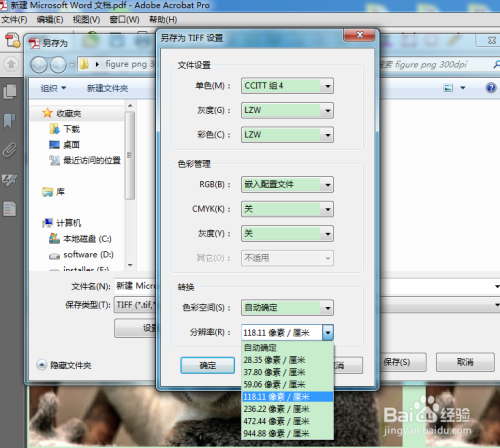500x448 pixels.
Task: Open the 组织 dropdown menu
Action: pyautogui.click(x=53, y=88)
